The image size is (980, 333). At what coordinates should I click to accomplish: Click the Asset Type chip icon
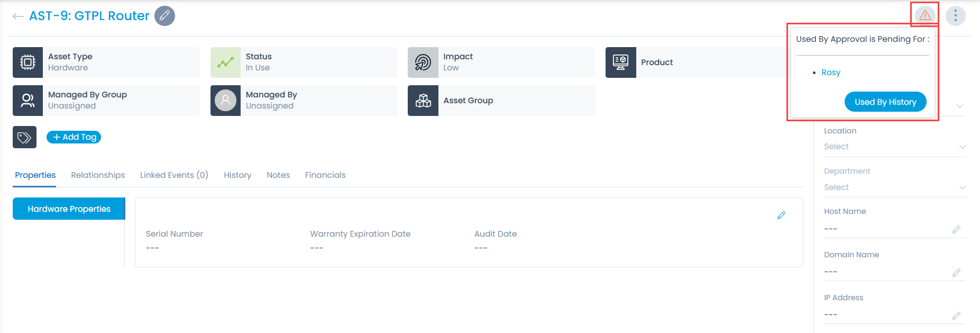(x=28, y=62)
